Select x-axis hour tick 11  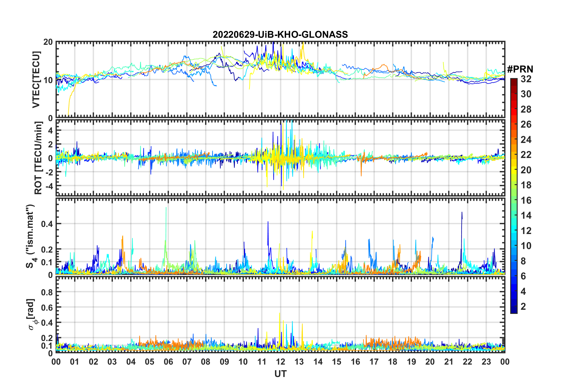coord(262,362)
